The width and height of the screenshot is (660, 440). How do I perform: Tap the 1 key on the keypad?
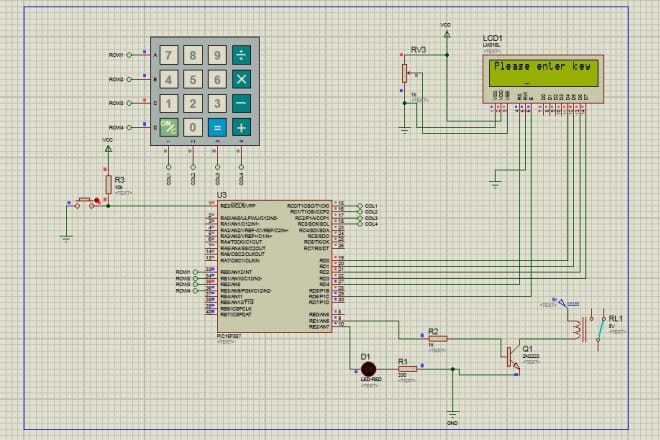168,103
